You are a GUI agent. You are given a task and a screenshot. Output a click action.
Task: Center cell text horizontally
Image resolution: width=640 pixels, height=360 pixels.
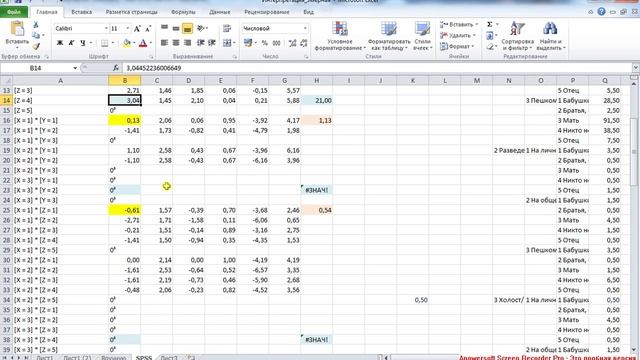176,42
